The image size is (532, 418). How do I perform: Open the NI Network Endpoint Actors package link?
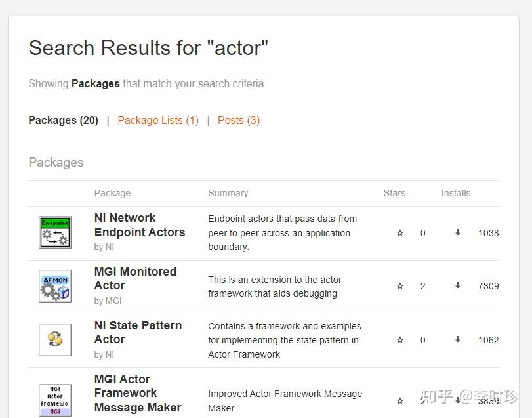click(x=139, y=225)
